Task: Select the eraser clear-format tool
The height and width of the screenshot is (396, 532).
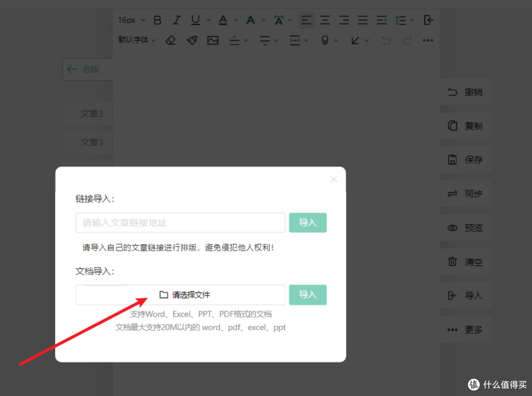Action: (x=170, y=40)
